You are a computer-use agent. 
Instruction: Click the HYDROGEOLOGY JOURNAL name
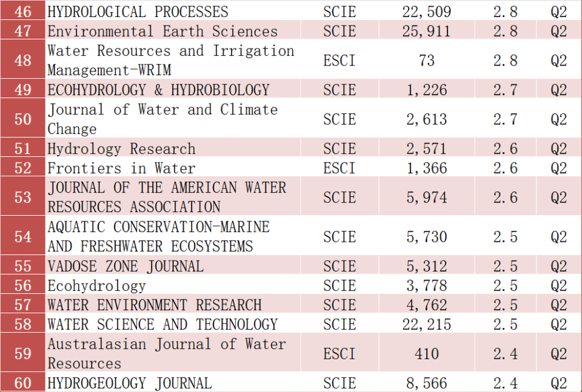coord(130,383)
